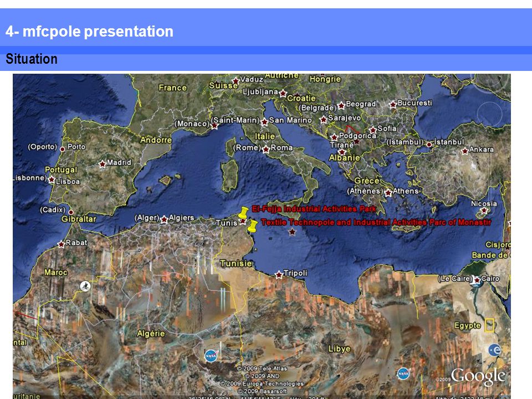The height and width of the screenshot is (399, 532).
Task: Click the 'Maroc' country label
Action: [x=56, y=273]
